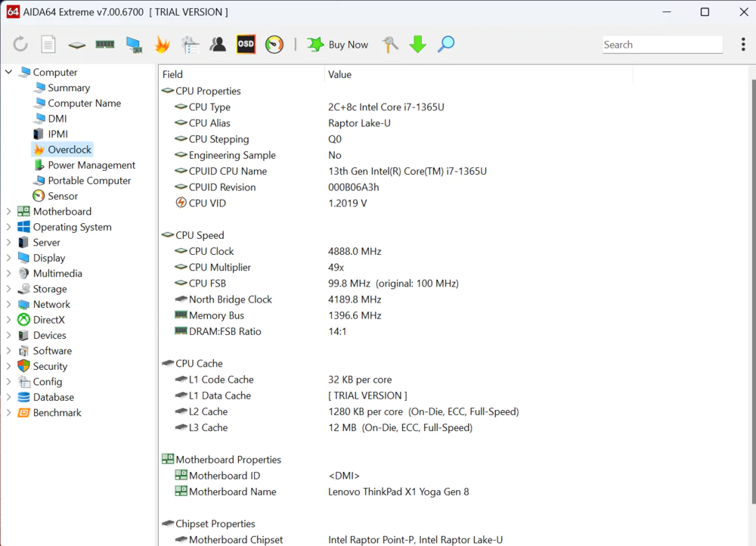Start the System Stability Test flame icon
Screen dimensions: 756x546
162,45
